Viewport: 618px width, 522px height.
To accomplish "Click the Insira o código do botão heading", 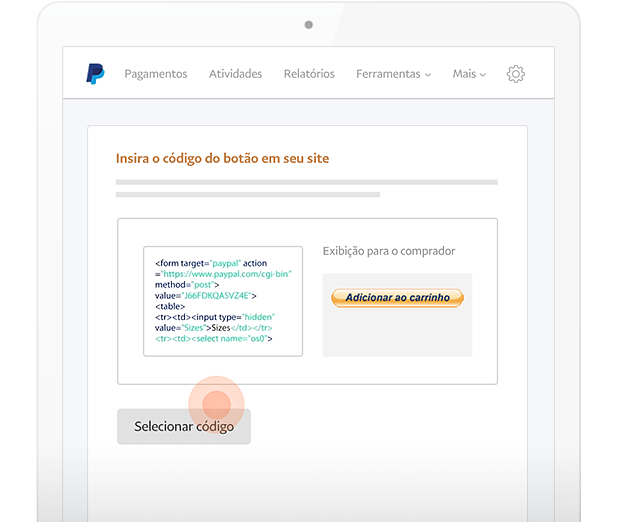I will (x=222, y=158).
